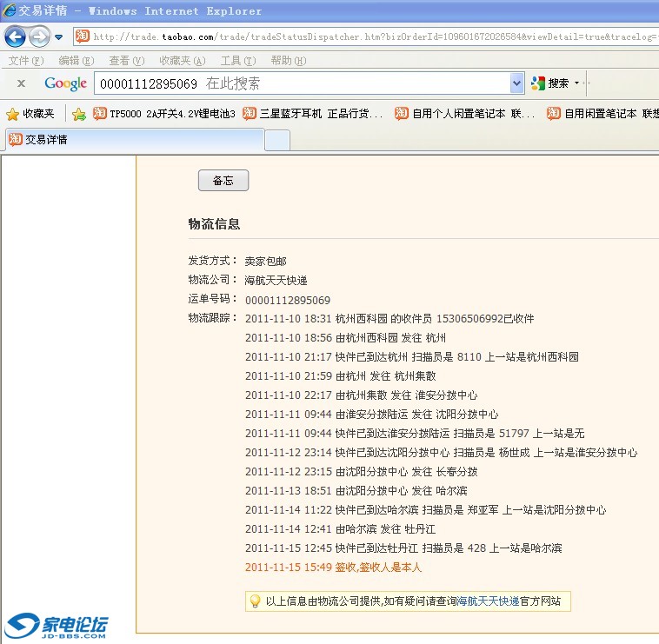This screenshot has width=659, height=644.
Task: Click the add to favorites bar icon
Action: [79, 114]
